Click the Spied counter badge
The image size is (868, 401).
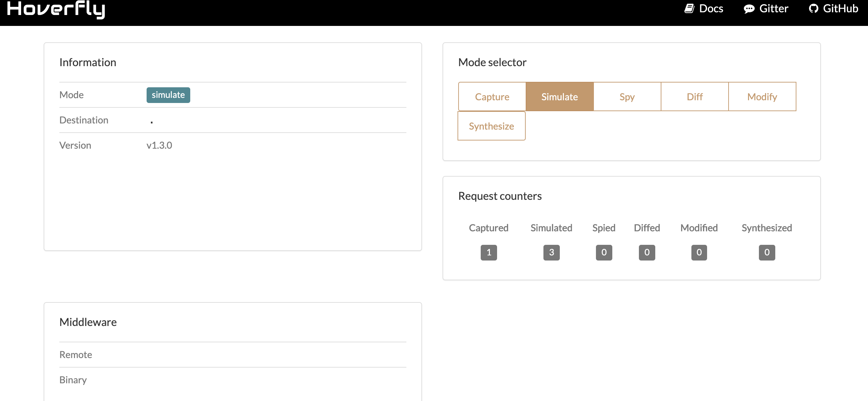click(x=604, y=253)
